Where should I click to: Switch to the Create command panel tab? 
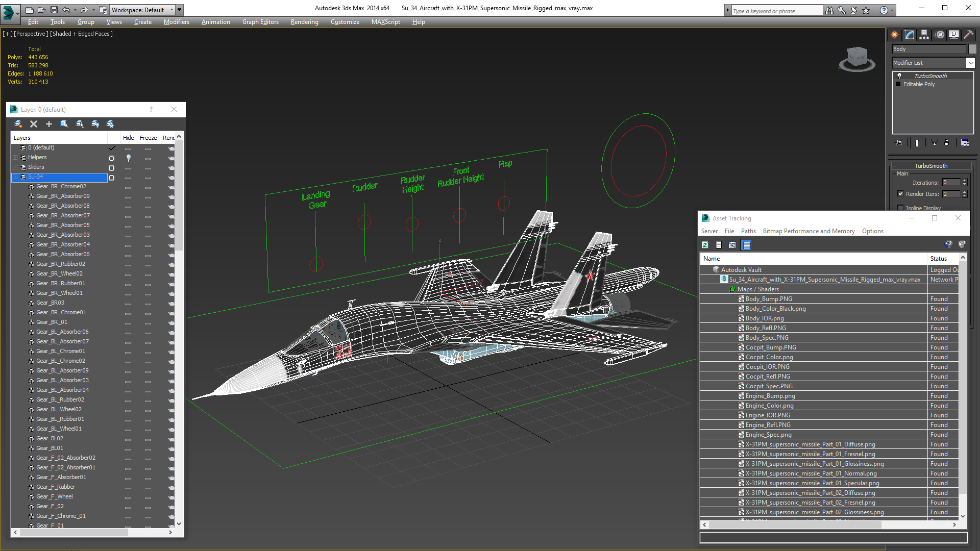coord(895,35)
